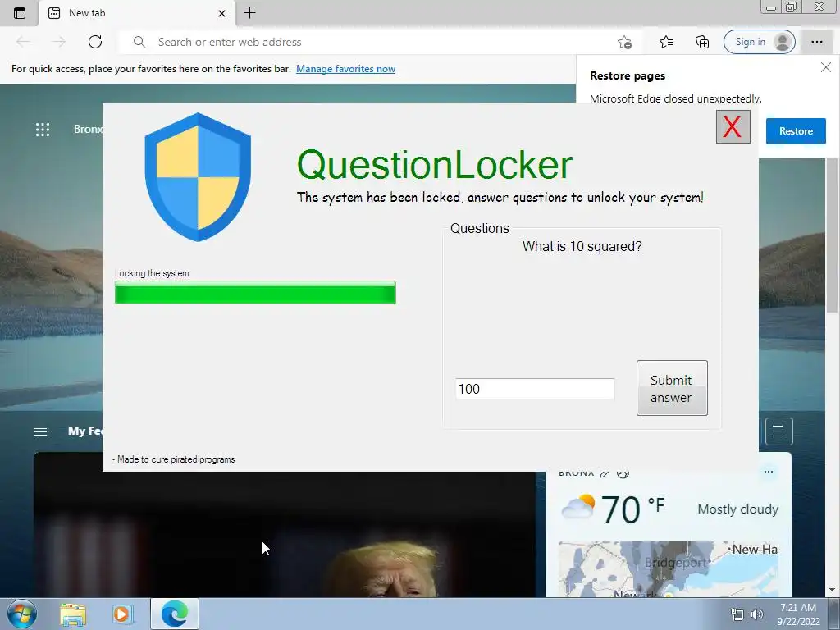Open Manage favorites now link

(345, 69)
